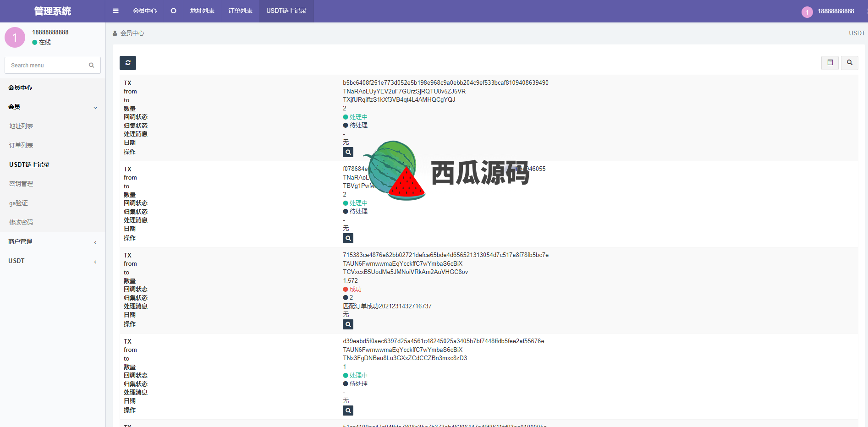The width and height of the screenshot is (868, 427).
Task: Switch to the 地址列表 top tab
Action: tap(202, 11)
